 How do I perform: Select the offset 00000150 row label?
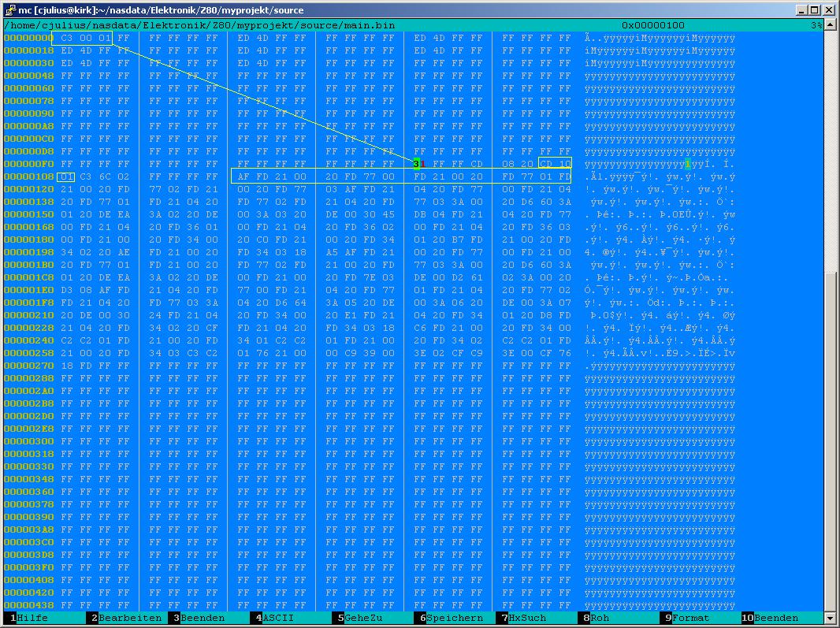(x=29, y=214)
